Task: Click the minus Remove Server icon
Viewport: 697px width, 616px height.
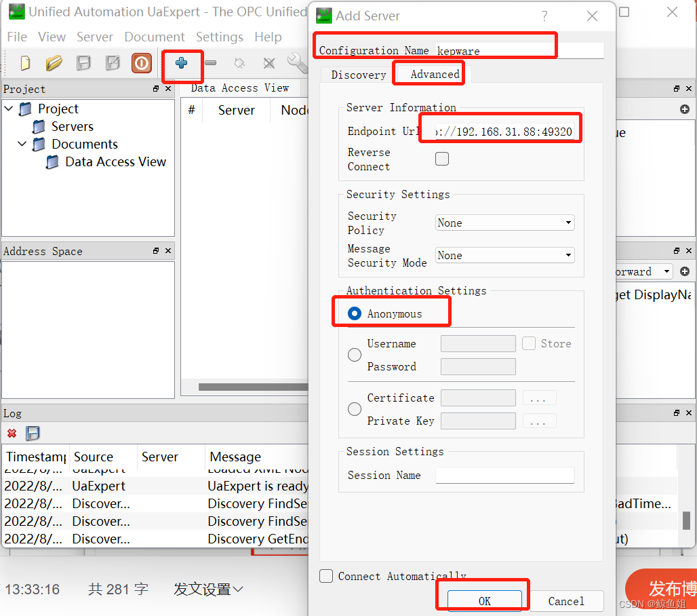Action: [x=211, y=62]
